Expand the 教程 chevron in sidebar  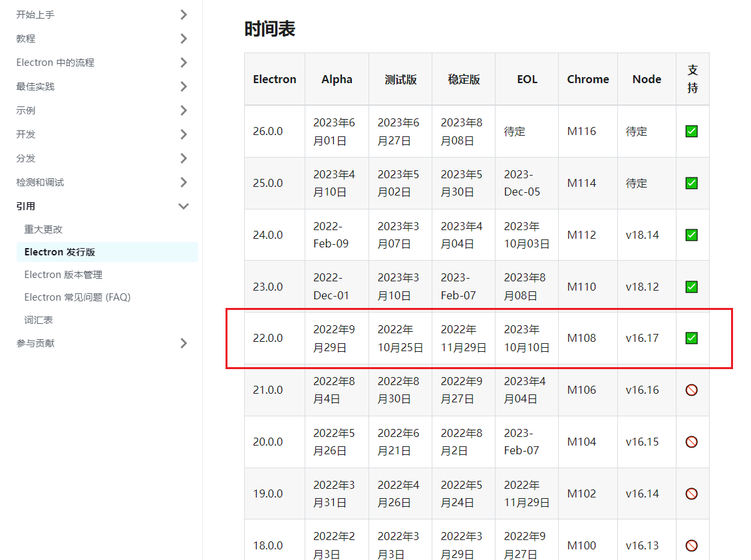184,39
